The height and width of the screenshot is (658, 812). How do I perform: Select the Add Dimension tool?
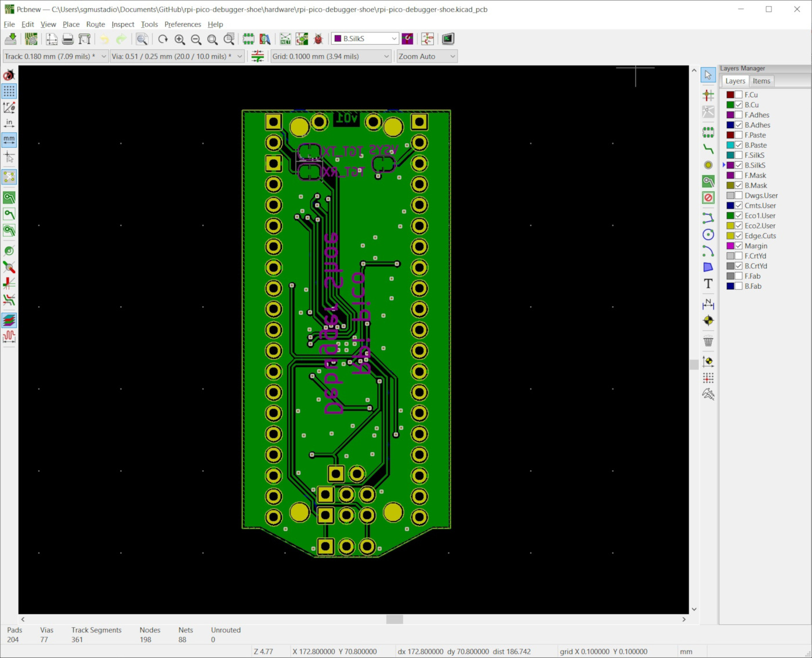[708, 304]
